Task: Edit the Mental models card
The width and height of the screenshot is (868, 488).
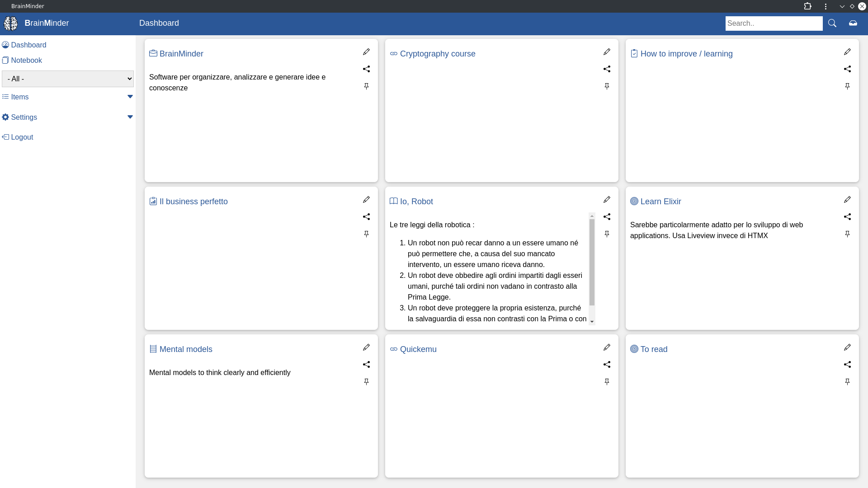Action: (x=366, y=347)
